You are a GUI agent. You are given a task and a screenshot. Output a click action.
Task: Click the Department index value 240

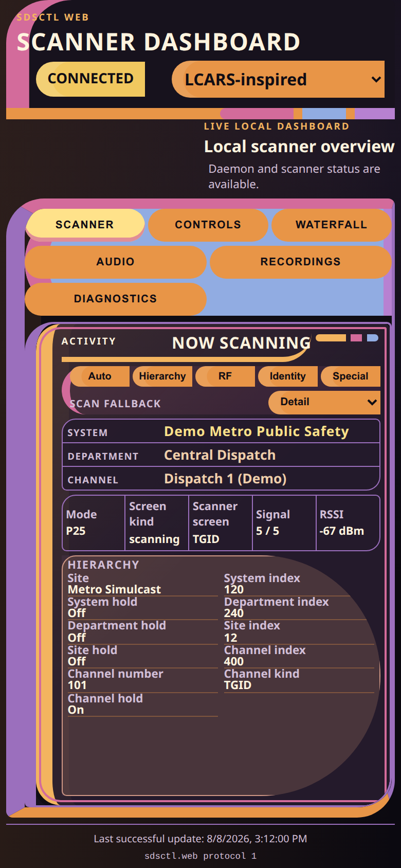pyautogui.click(x=234, y=613)
